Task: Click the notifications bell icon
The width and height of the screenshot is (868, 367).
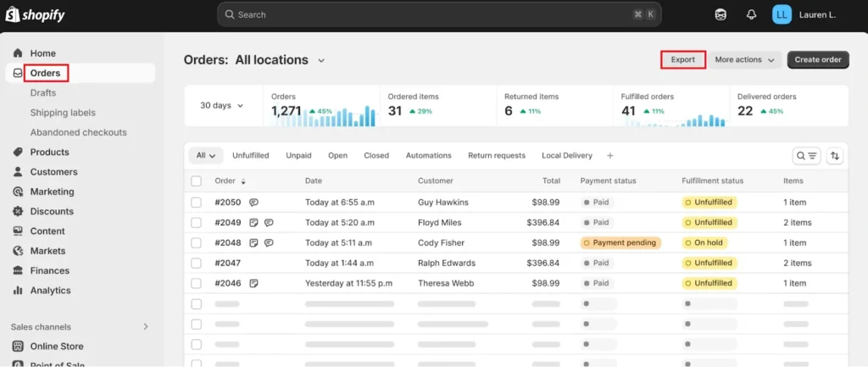Action: [751, 14]
